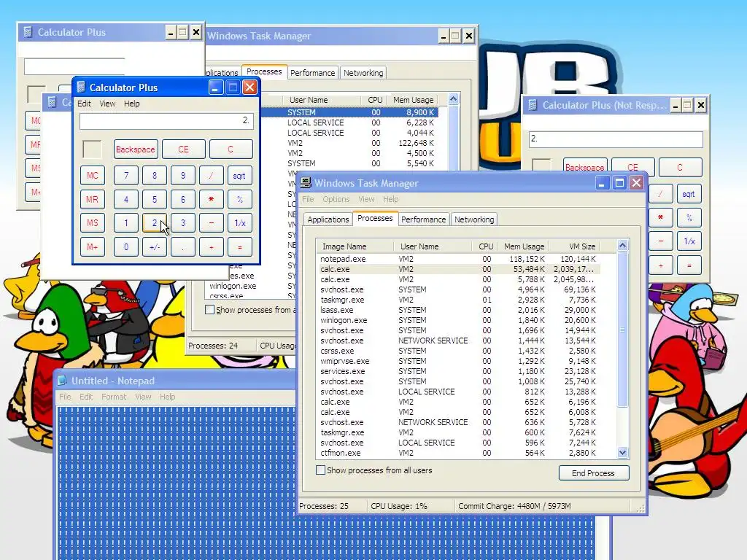Image resolution: width=747 pixels, height=560 pixels.
Task: Click scroll-up arrow in front Task Manager list
Action: 623,246
